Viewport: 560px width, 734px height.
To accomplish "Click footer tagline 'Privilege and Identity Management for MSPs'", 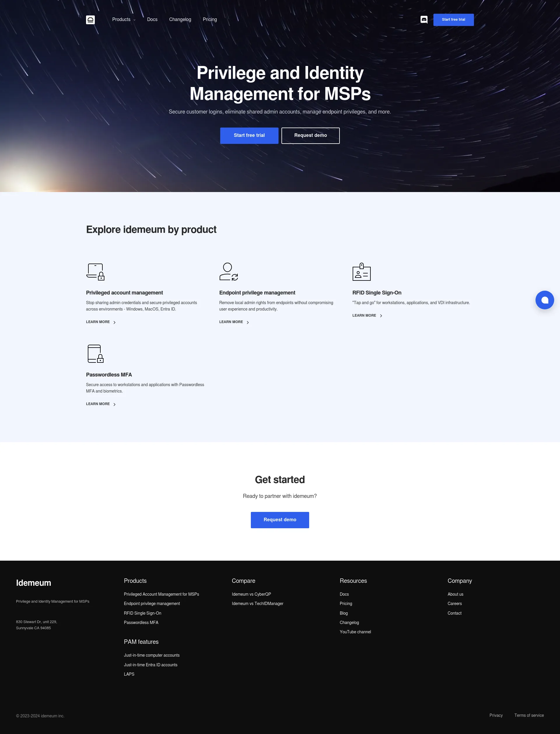I will coord(53,601).
